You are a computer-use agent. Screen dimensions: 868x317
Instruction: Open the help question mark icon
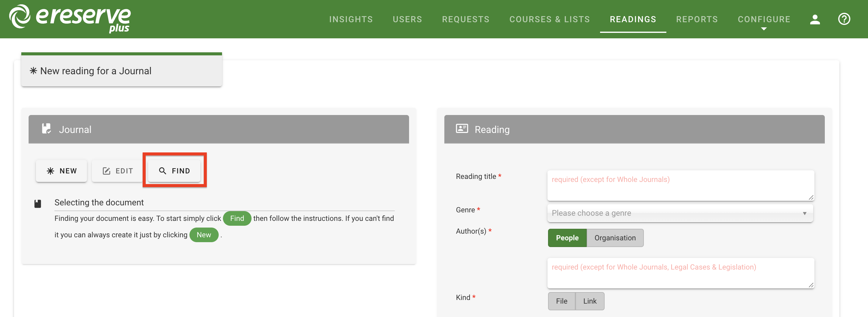point(844,19)
